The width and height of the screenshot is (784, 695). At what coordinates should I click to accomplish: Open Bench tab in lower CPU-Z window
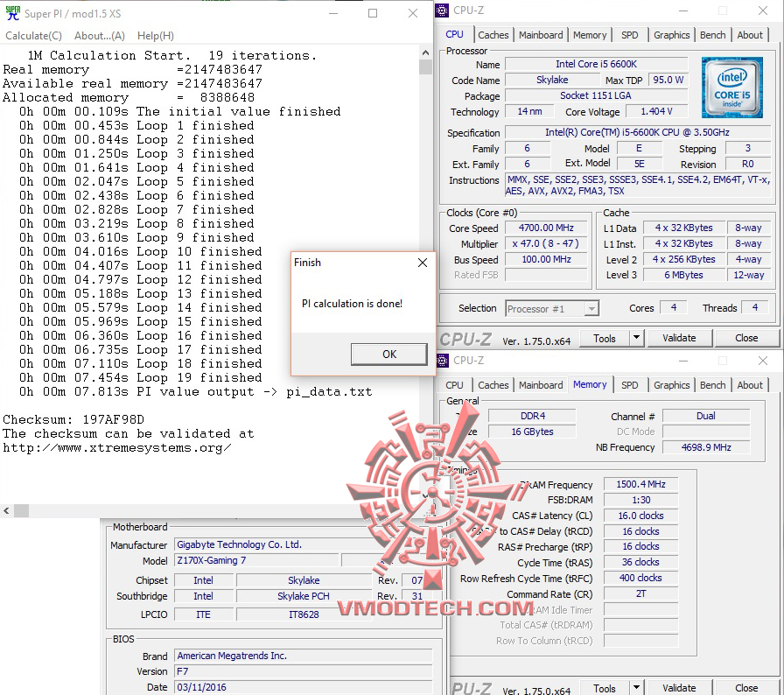click(712, 385)
